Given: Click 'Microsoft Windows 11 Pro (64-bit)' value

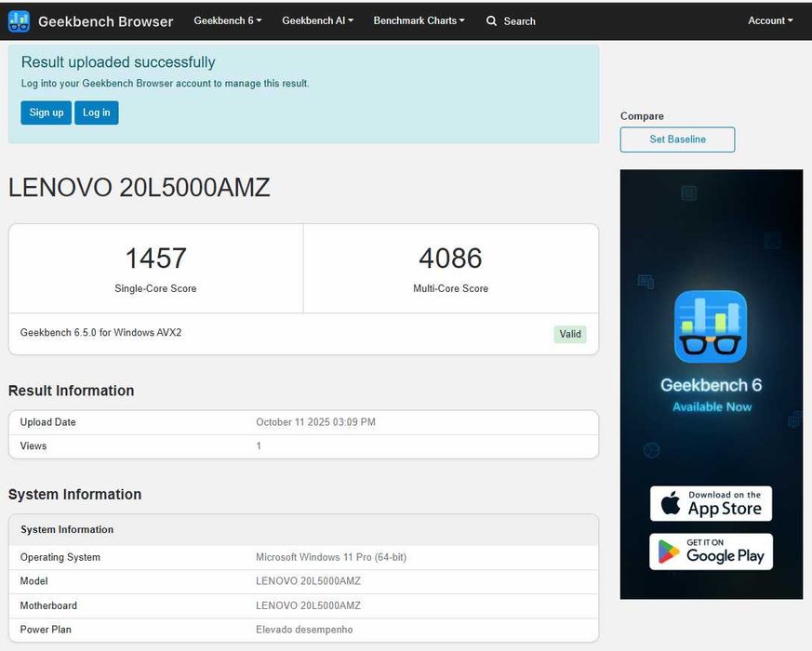Looking at the screenshot, I should [x=331, y=557].
